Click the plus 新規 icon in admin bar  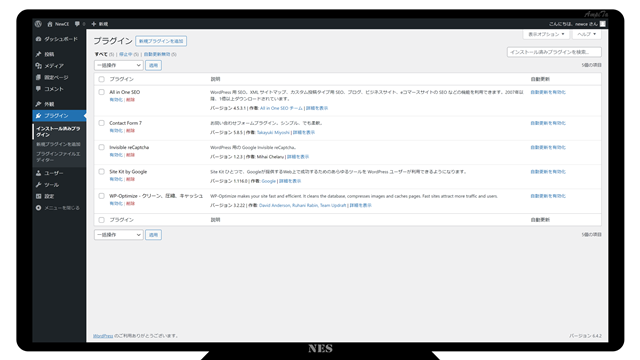pos(93,24)
